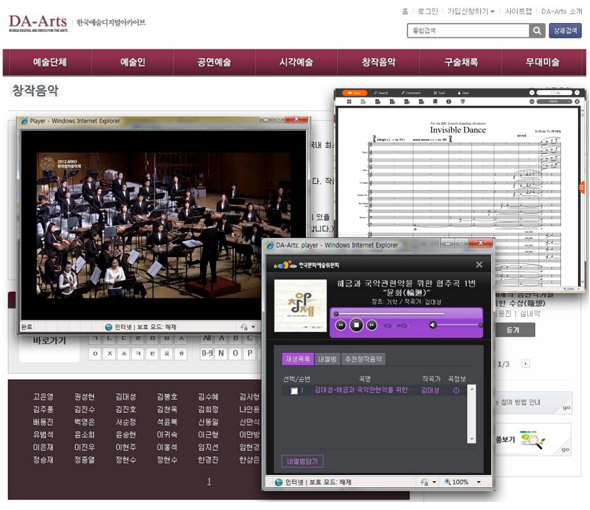Click the 듣기 button behind audio player
Image resolution: width=590 pixels, height=510 pixels.
[515, 330]
